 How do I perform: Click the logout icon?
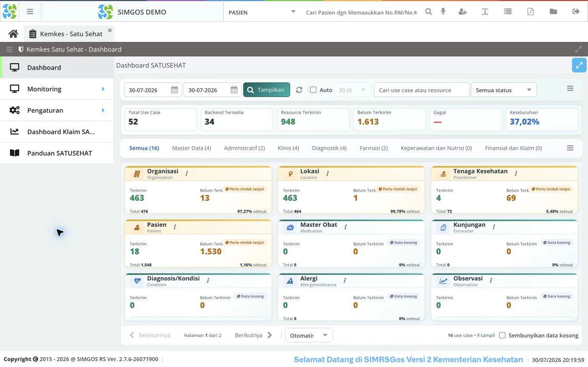tap(576, 12)
